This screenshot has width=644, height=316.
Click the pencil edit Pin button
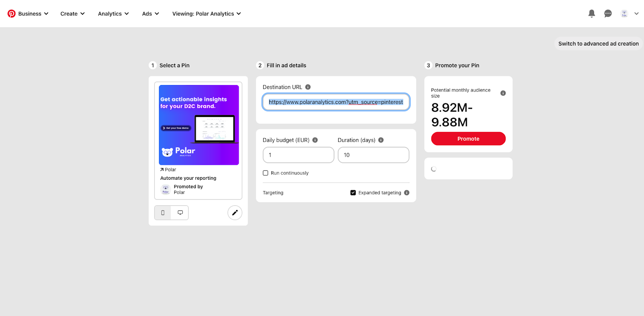(x=235, y=213)
